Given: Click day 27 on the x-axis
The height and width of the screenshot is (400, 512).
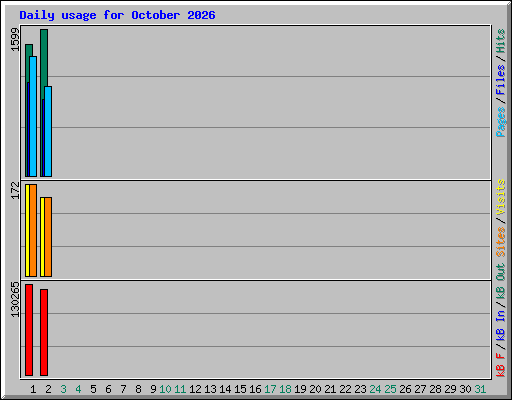Looking at the screenshot, I should [420, 389].
